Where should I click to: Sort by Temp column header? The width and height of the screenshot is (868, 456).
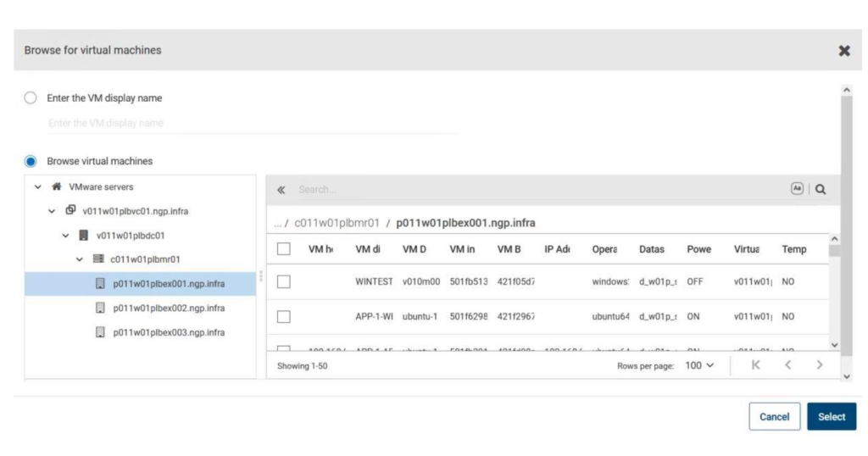pyautogui.click(x=793, y=249)
